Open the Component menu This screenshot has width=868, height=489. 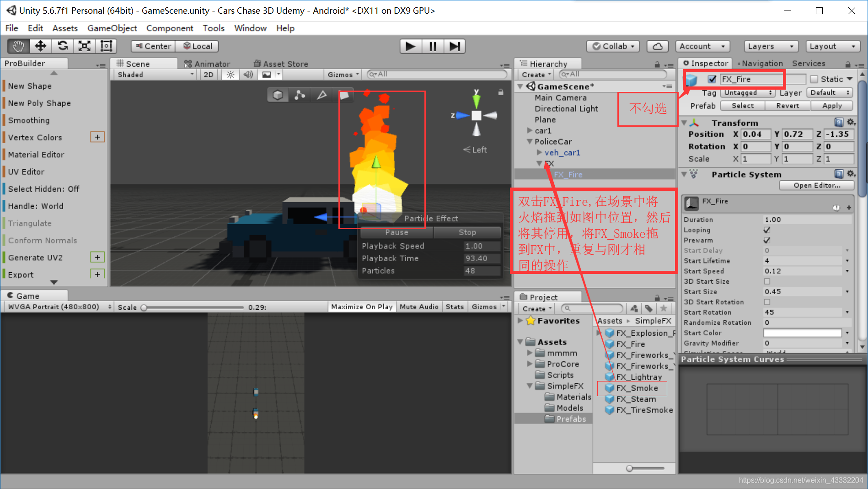[x=170, y=28]
